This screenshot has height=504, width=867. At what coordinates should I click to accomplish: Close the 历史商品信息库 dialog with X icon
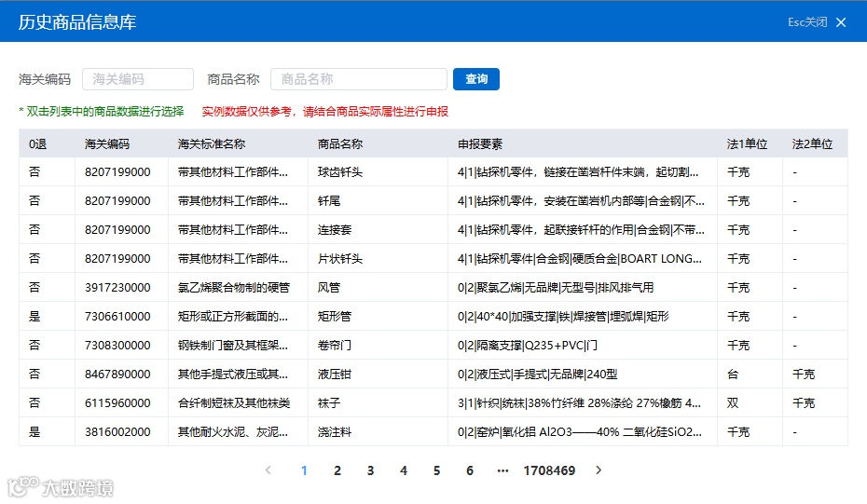pos(841,22)
